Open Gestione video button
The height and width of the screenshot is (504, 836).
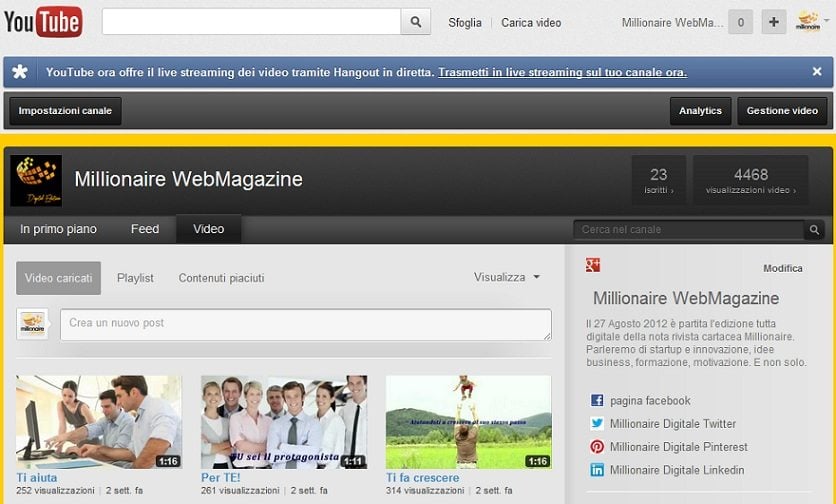pyautogui.click(x=782, y=111)
